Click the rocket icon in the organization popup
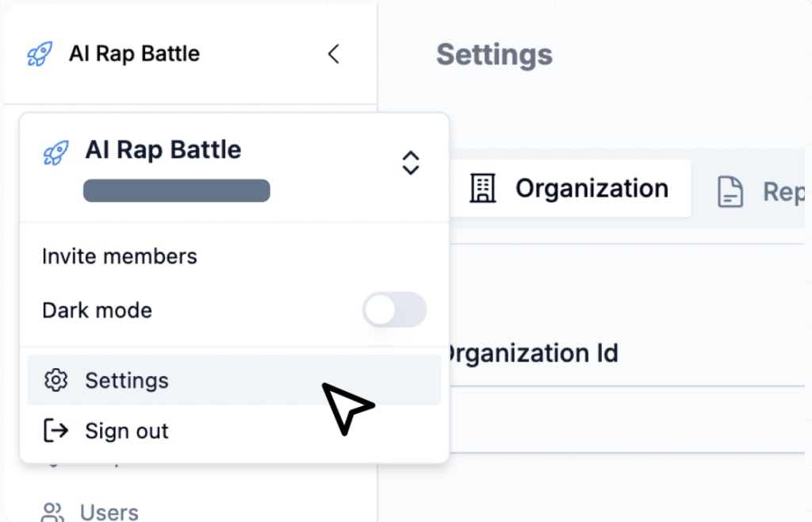This screenshot has width=812, height=522. pos(56,151)
